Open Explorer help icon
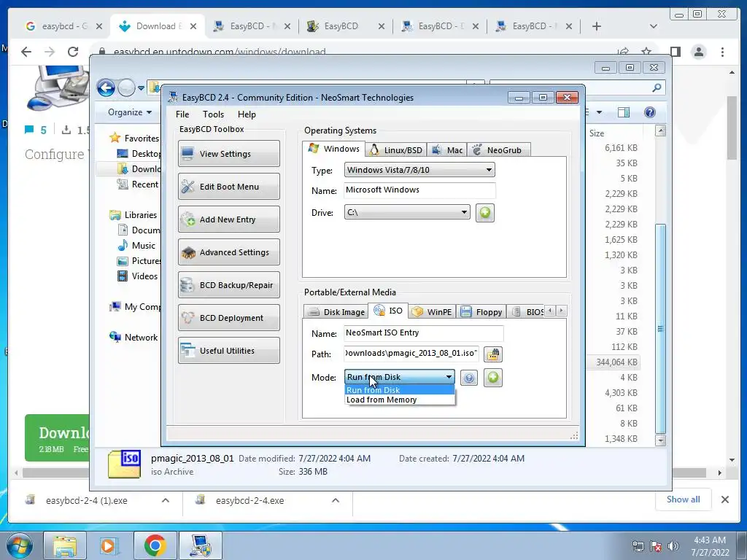Viewport: 747px width, 560px height. coord(649,112)
